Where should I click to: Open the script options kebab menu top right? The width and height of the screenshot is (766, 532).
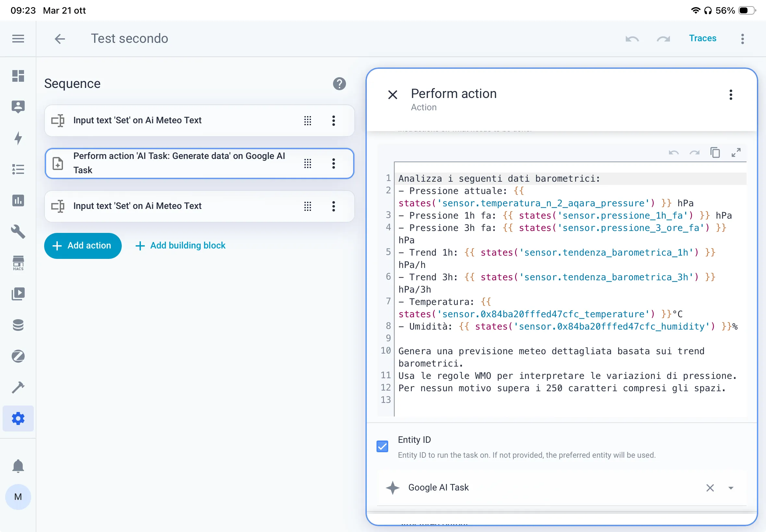(x=742, y=39)
